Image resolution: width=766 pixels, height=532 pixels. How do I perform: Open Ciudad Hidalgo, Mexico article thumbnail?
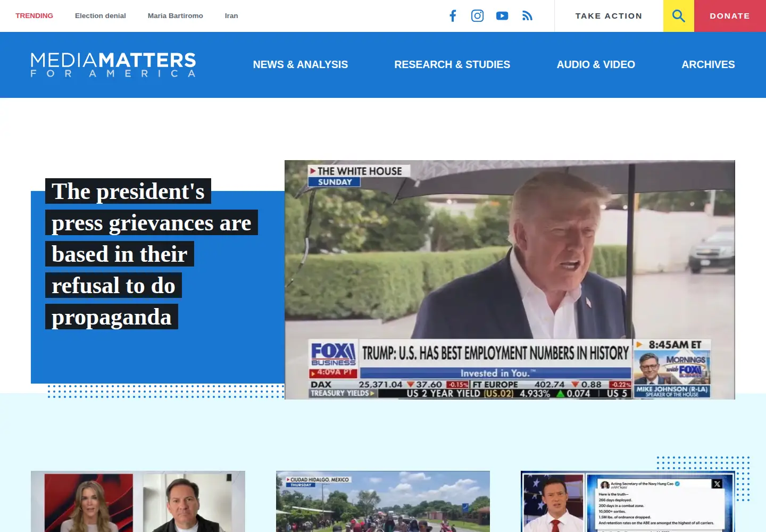click(x=383, y=501)
